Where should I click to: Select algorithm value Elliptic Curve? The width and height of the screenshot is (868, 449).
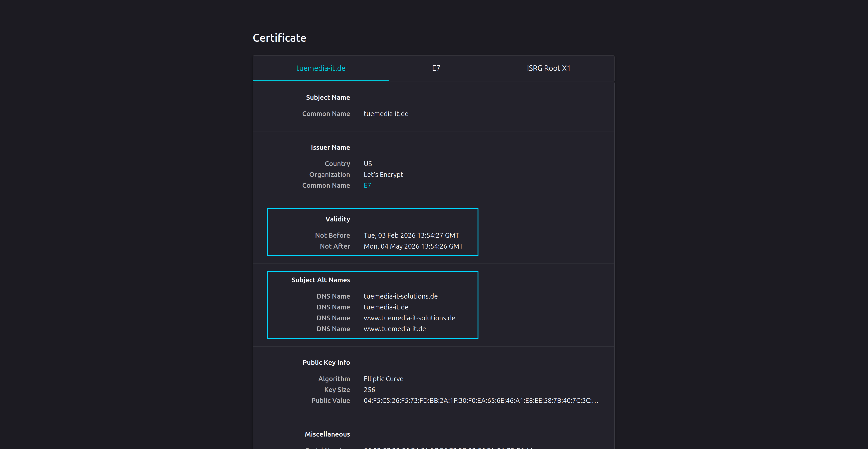pos(383,379)
